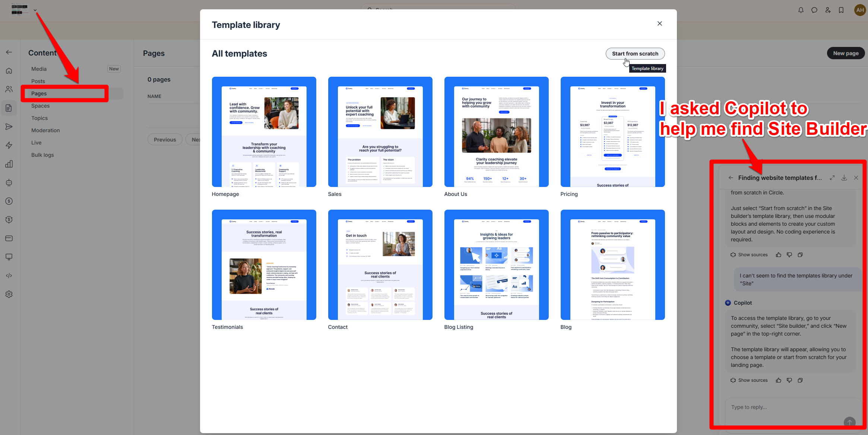Open the robot AI agents icon
Viewport: 868px width, 435px height.
(x=9, y=182)
